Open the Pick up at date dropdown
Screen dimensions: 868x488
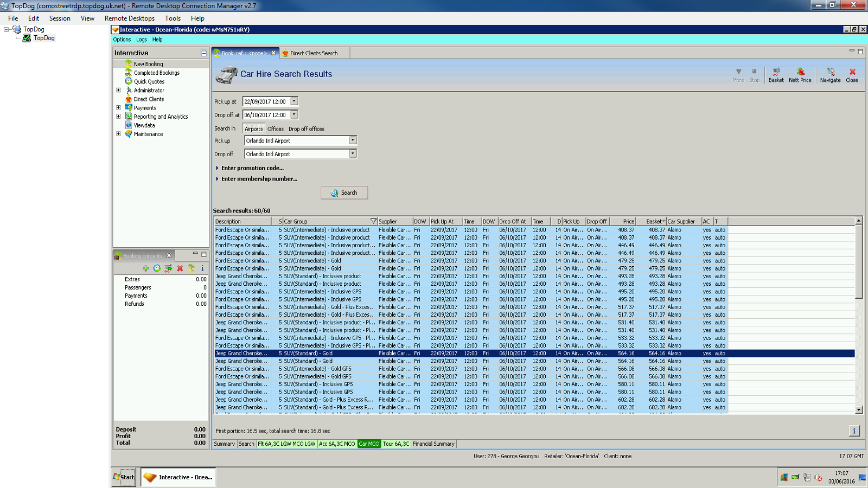coord(294,101)
